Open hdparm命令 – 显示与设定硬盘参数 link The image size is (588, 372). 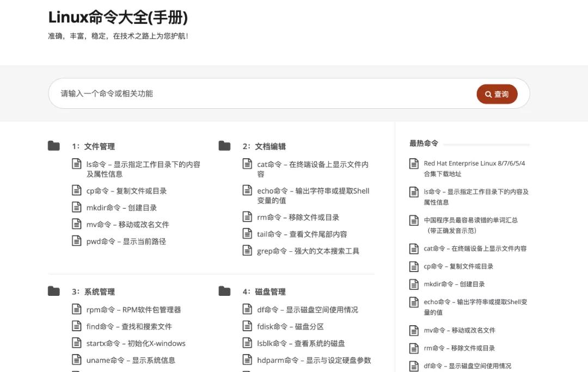[x=314, y=361]
